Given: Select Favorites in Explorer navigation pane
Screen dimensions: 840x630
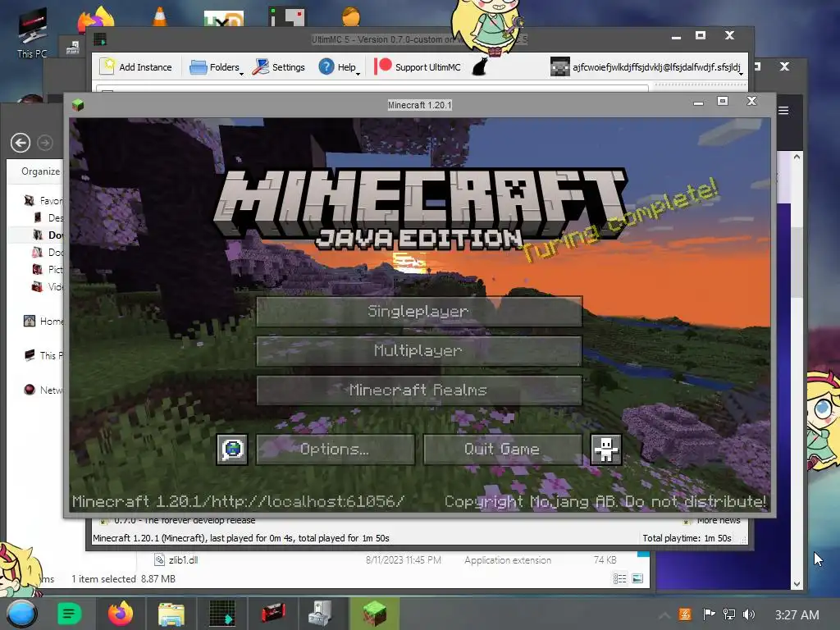Looking at the screenshot, I should coord(44,200).
